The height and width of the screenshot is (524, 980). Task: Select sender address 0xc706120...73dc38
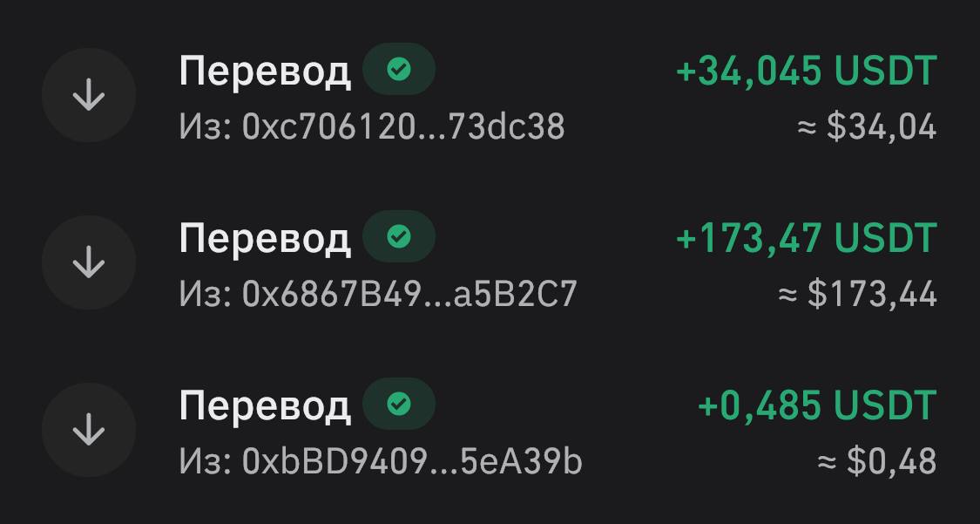pos(403,127)
